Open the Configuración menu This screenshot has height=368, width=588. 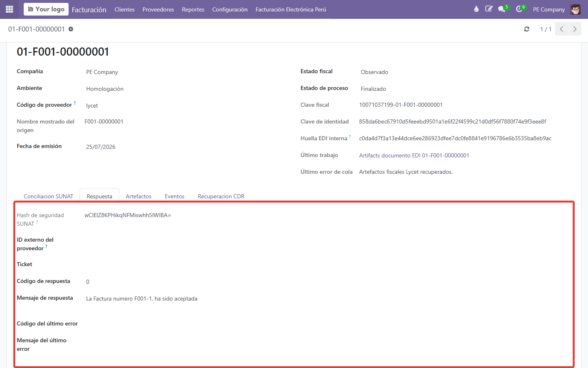230,9
